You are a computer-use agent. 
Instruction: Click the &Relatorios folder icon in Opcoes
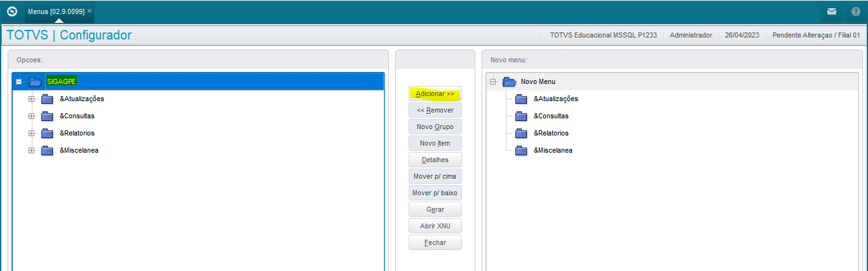(48, 133)
